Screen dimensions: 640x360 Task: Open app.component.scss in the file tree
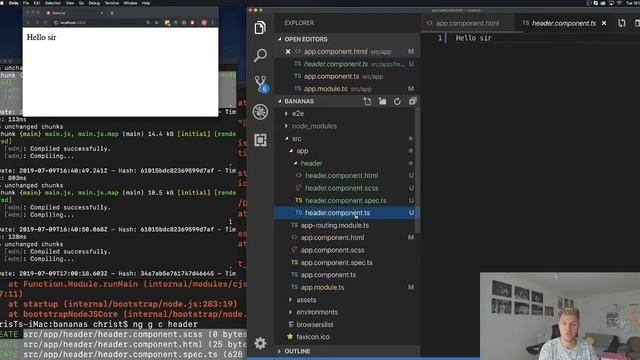(x=332, y=250)
